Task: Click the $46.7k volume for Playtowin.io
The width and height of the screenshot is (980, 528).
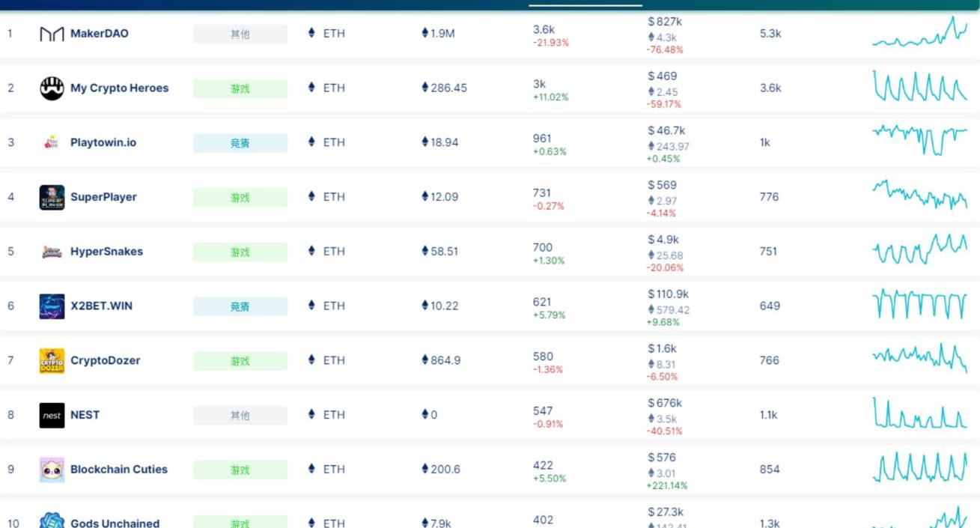Action: (666, 130)
